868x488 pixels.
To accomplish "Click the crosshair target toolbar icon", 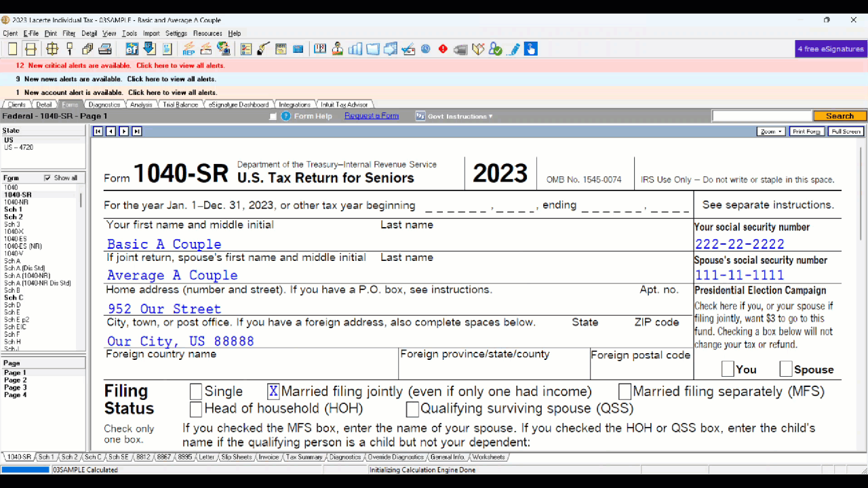I will point(52,49).
